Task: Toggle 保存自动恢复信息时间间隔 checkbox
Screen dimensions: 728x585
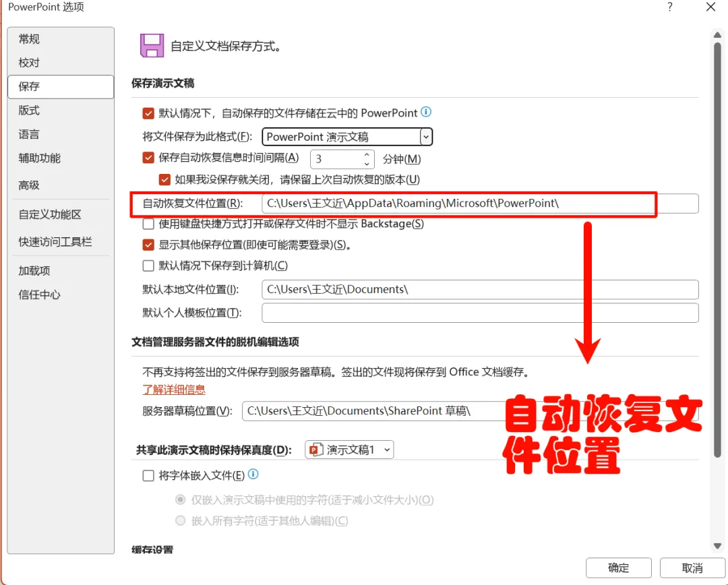Action: [x=148, y=158]
